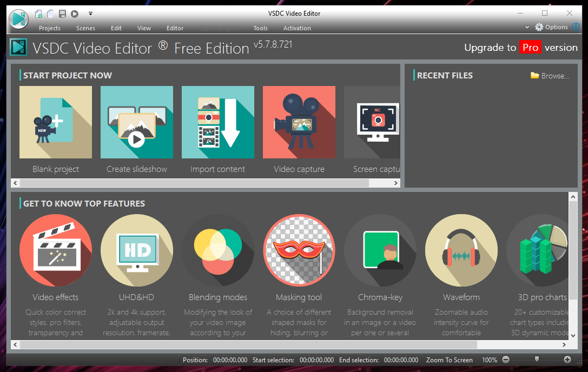
Task: Click the 100% zoom value
Action: coord(490,360)
